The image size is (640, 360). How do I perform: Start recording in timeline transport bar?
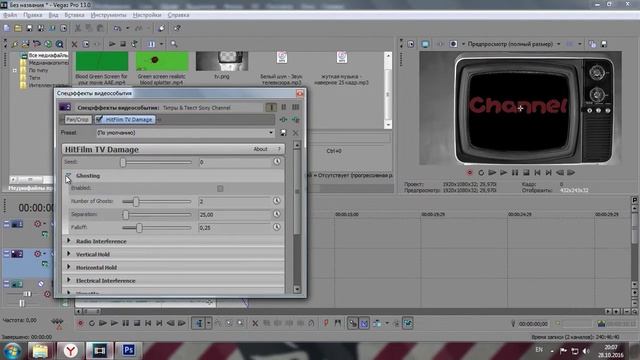click(80, 323)
